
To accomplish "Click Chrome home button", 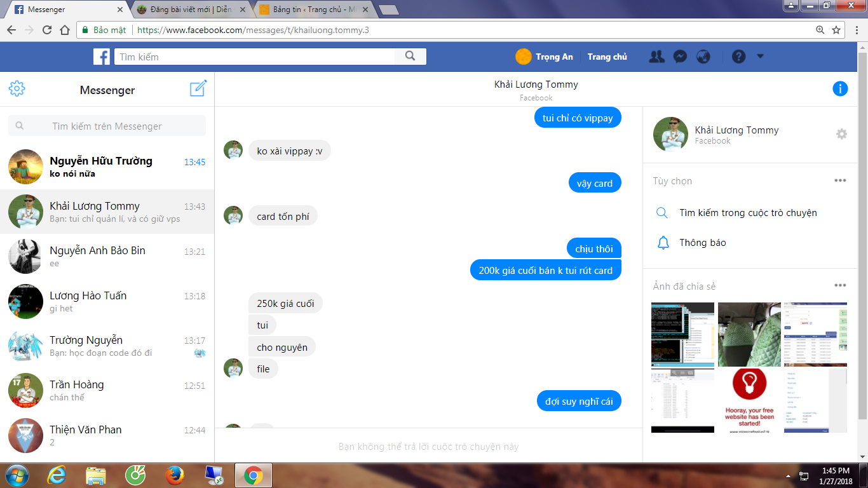I will click(x=64, y=30).
